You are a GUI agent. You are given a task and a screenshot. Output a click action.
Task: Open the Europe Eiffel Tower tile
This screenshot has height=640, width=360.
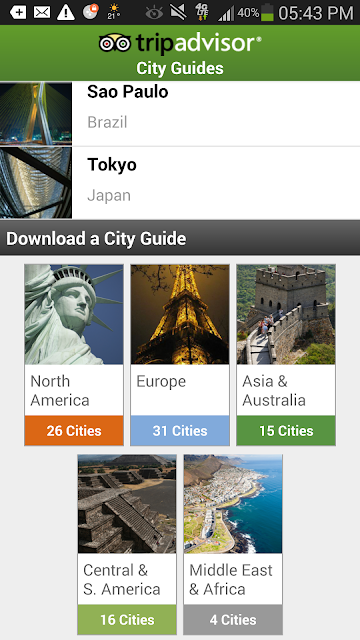[180, 355]
